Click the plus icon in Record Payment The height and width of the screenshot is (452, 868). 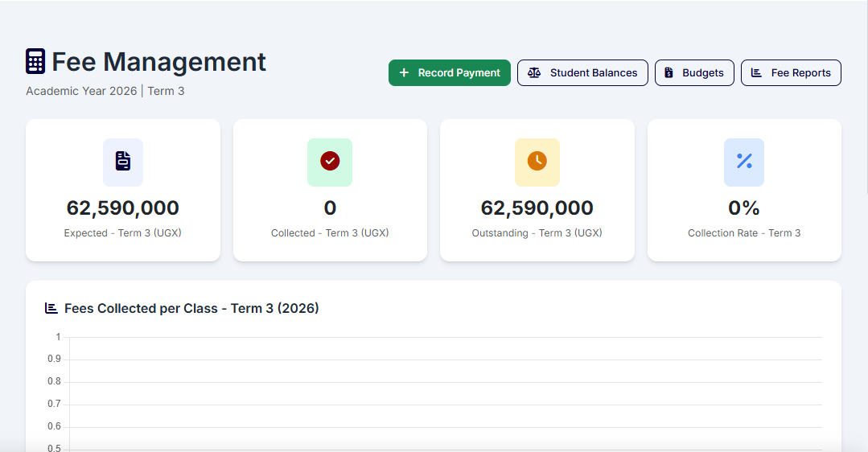pyautogui.click(x=404, y=73)
